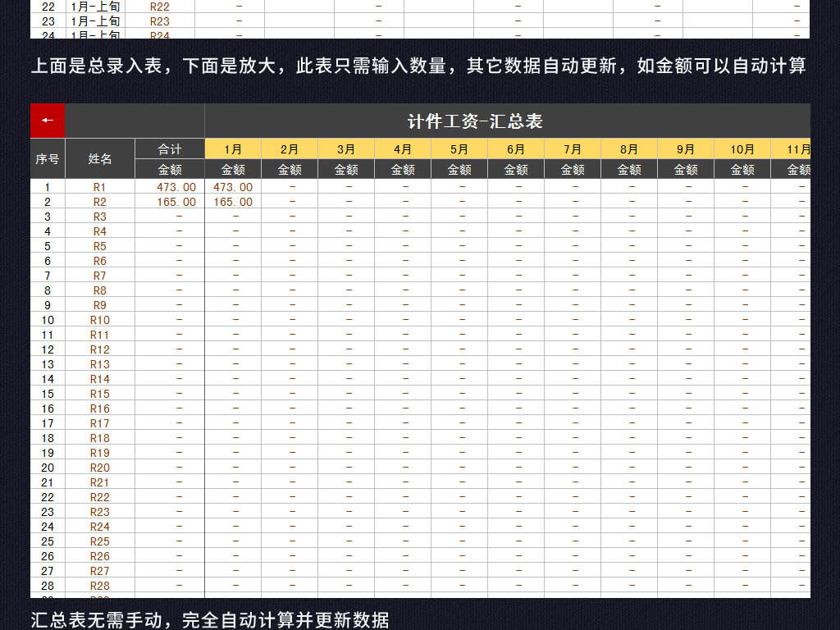Viewport: 840px width, 630px height.
Task: Select the R26 name cell
Action: (x=99, y=556)
